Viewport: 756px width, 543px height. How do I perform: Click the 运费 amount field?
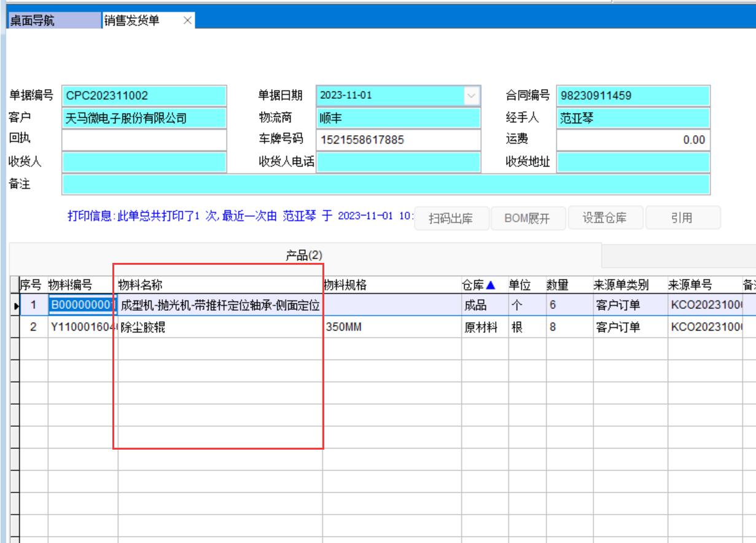633,140
